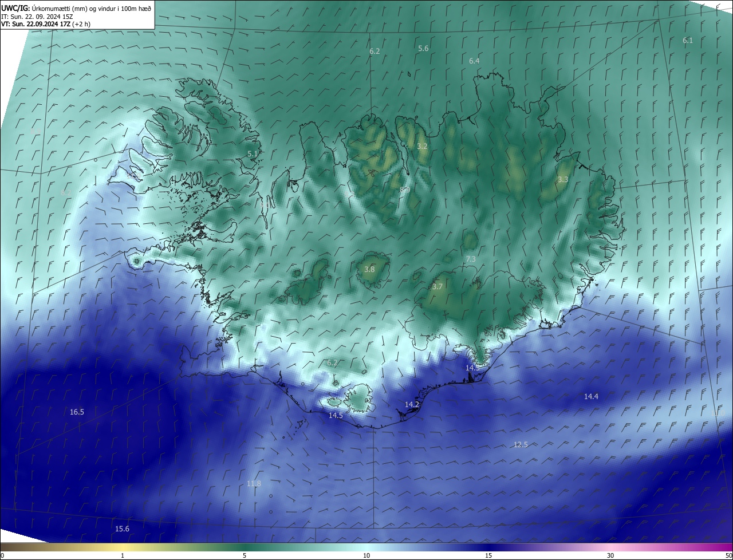
Task: Click the 3.7 value label on the map
Action: (438, 286)
